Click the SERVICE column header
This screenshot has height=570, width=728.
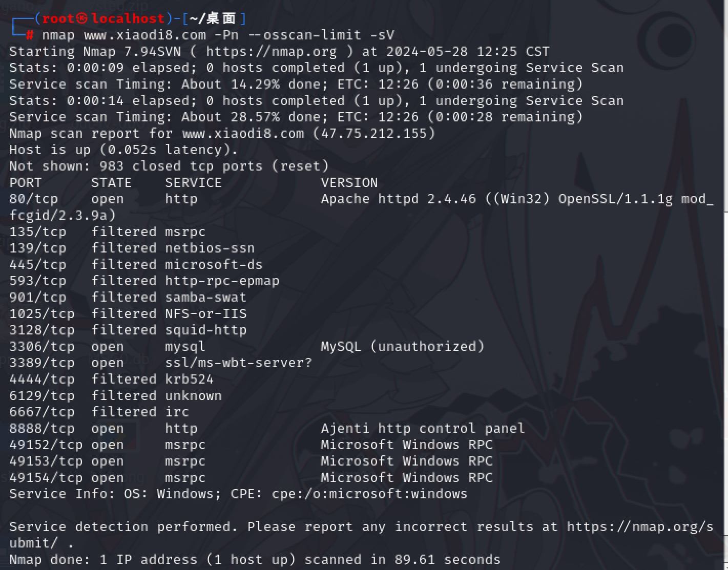pyautogui.click(x=194, y=182)
